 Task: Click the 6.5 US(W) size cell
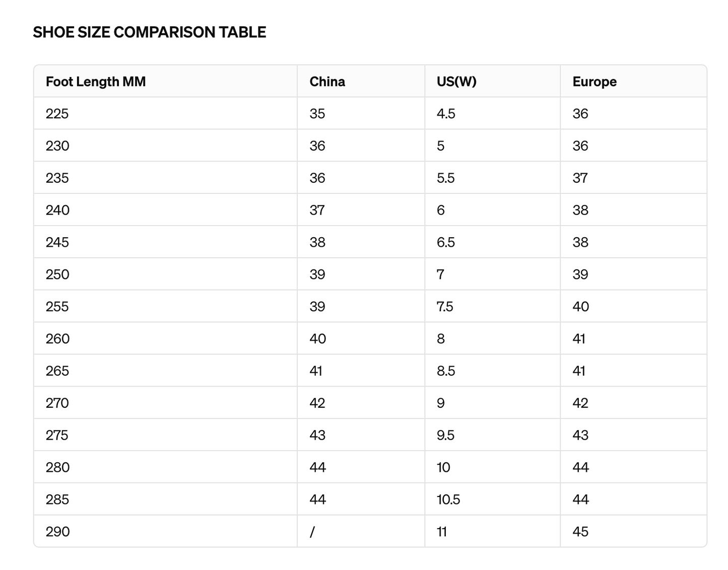pyautogui.click(x=492, y=242)
